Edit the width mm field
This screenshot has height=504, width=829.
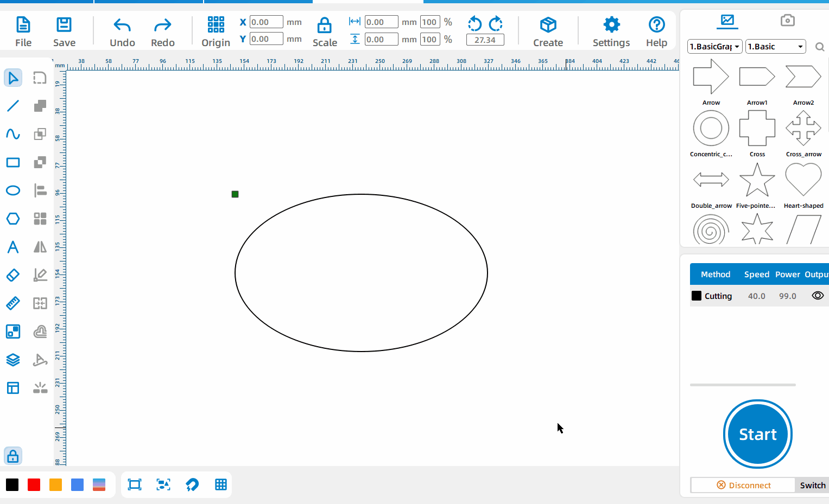(381, 22)
